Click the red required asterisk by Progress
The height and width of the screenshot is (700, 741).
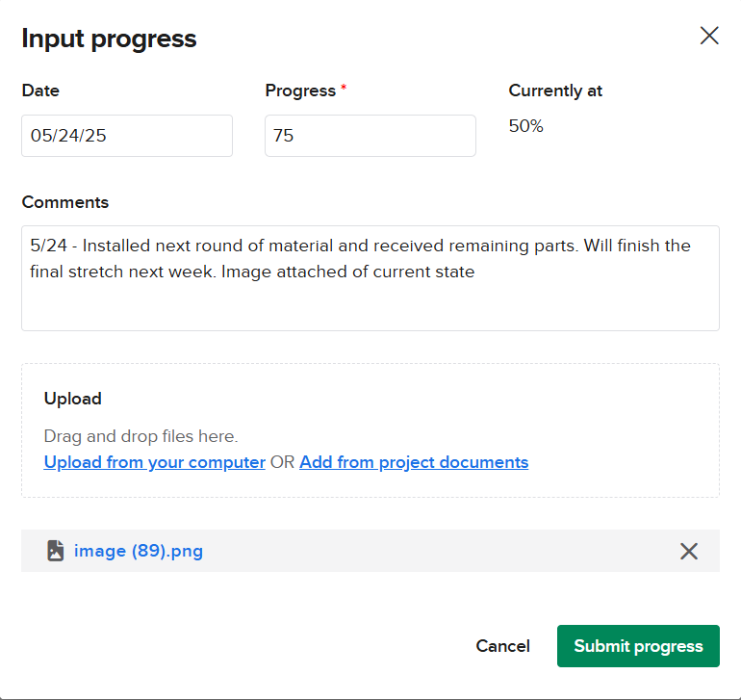click(344, 90)
